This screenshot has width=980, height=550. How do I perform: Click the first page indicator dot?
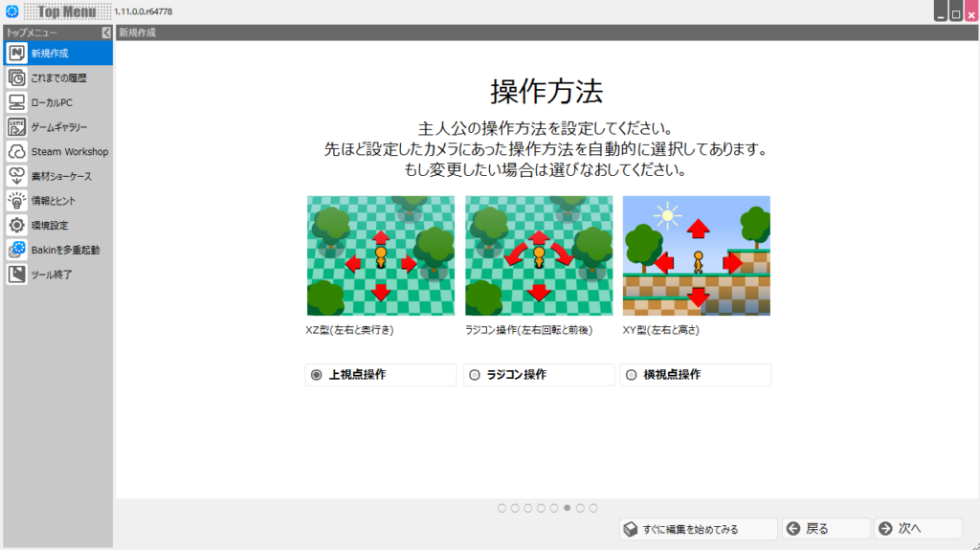(x=502, y=508)
